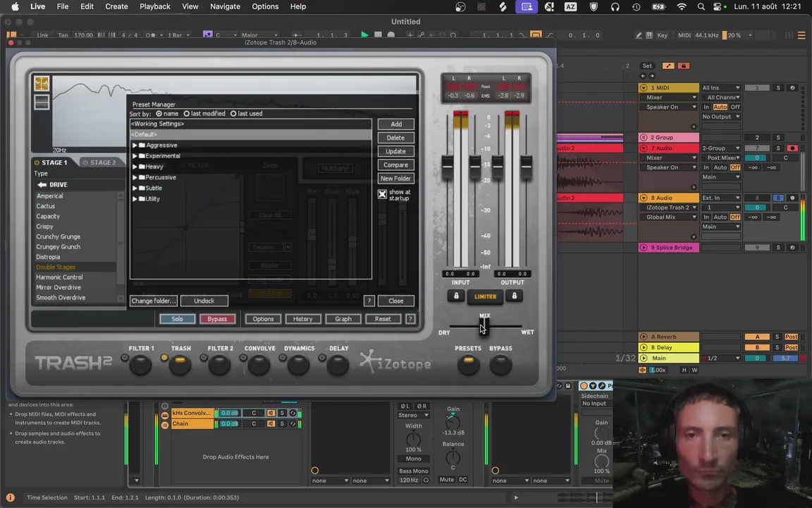Toggle TRASH module power button
This screenshot has width=812, height=508.
pos(164,358)
